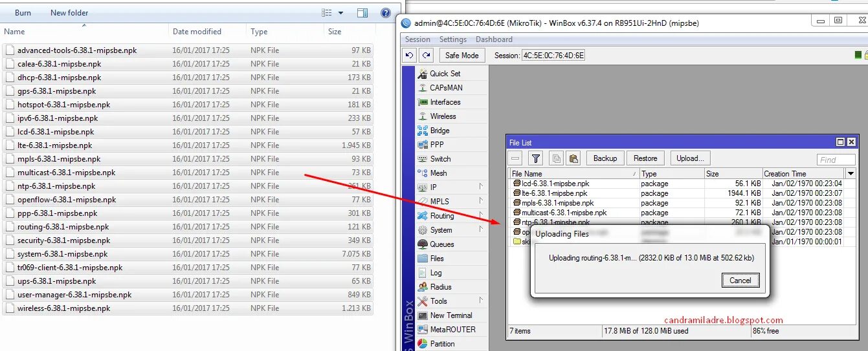This screenshot has width=868, height=351.
Task: Click the filter funnel icon in File List
Action: 536,158
